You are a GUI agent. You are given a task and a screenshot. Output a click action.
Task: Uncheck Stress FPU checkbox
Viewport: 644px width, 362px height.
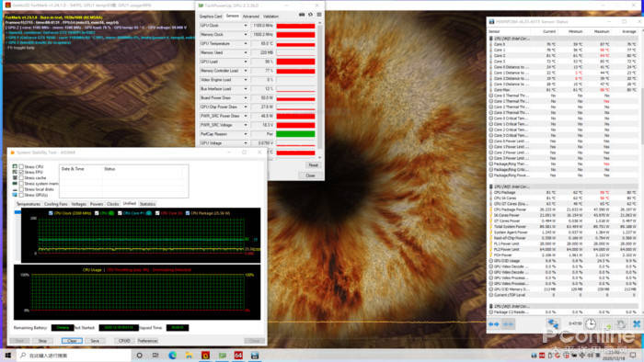point(21,172)
